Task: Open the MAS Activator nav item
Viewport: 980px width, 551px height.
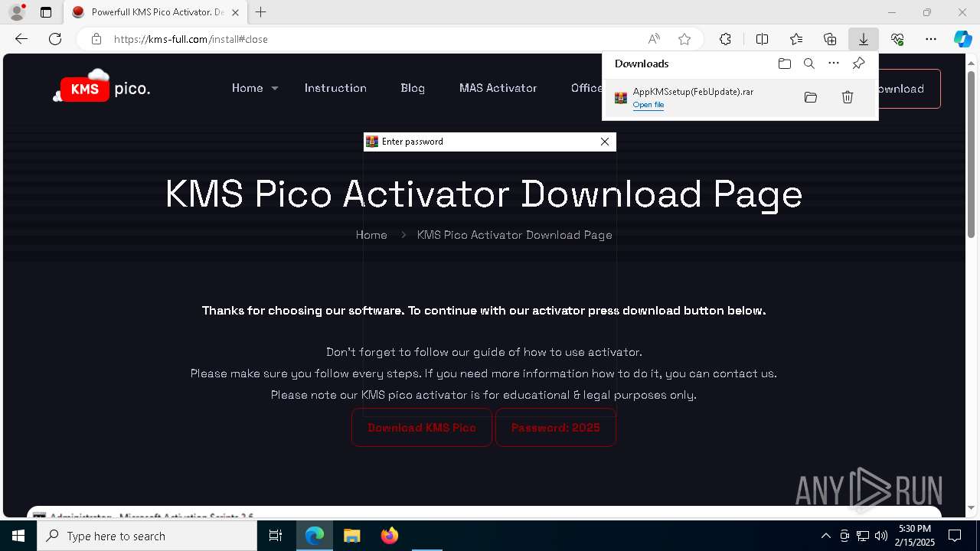Action: tap(498, 88)
